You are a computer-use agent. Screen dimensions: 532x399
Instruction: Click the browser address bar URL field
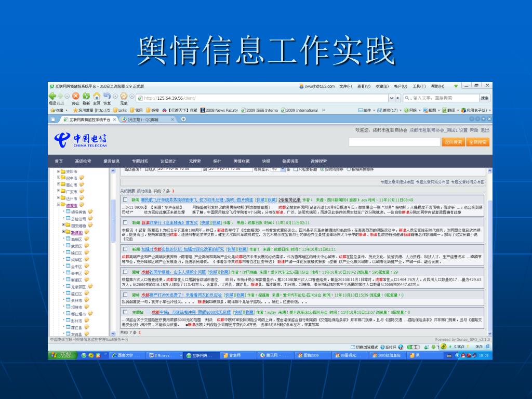coord(262,98)
